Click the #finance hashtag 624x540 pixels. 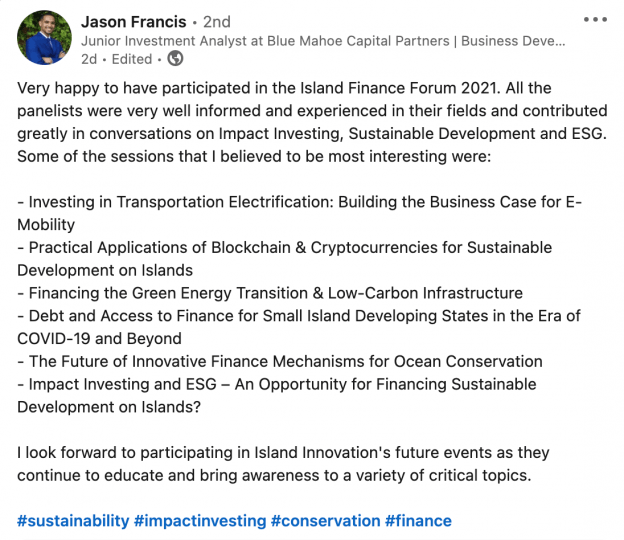pyautogui.click(x=418, y=521)
